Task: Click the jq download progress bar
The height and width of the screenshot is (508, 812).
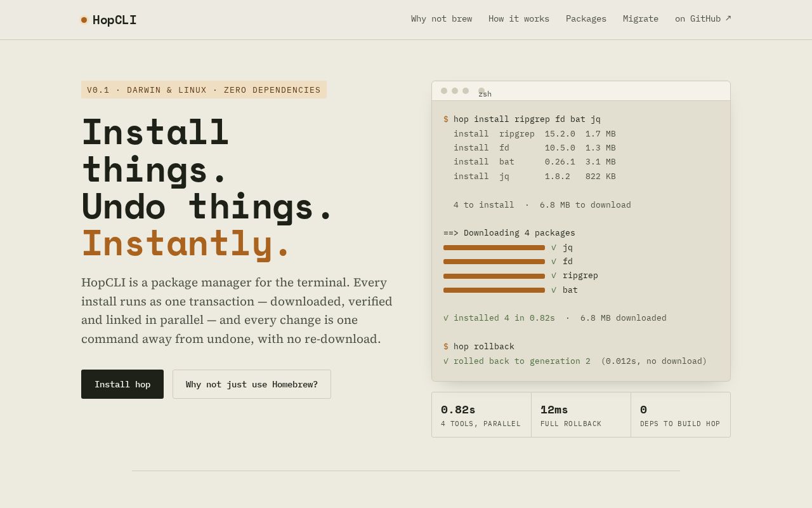Action: pos(494,248)
